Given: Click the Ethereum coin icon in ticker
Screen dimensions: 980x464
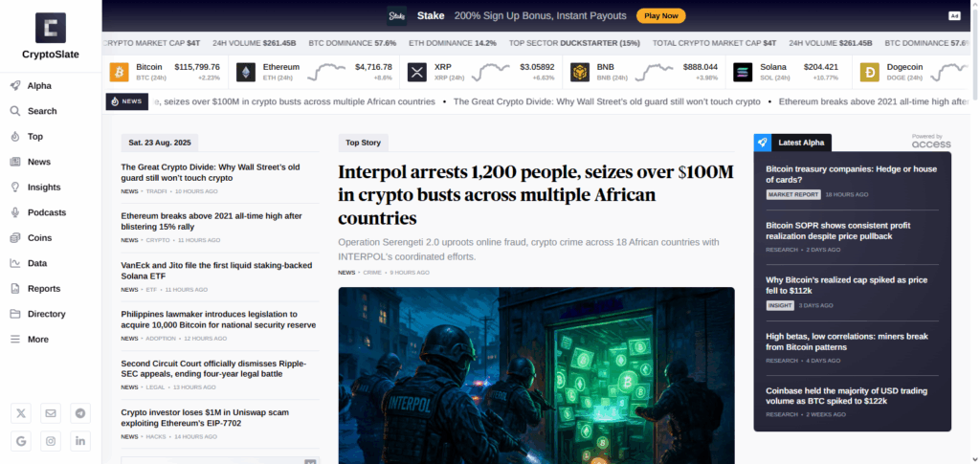Looking at the screenshot, I should pyautogui.click(x=246, y=72).
